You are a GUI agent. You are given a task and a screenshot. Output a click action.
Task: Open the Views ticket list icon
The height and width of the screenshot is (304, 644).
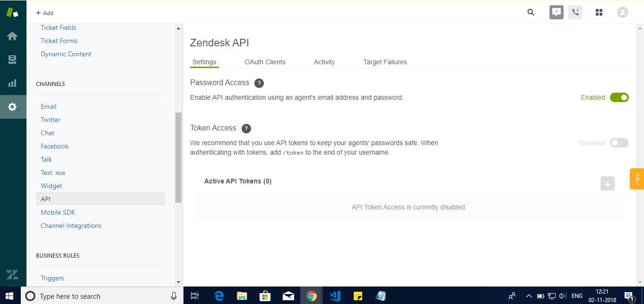coord(12,60)
